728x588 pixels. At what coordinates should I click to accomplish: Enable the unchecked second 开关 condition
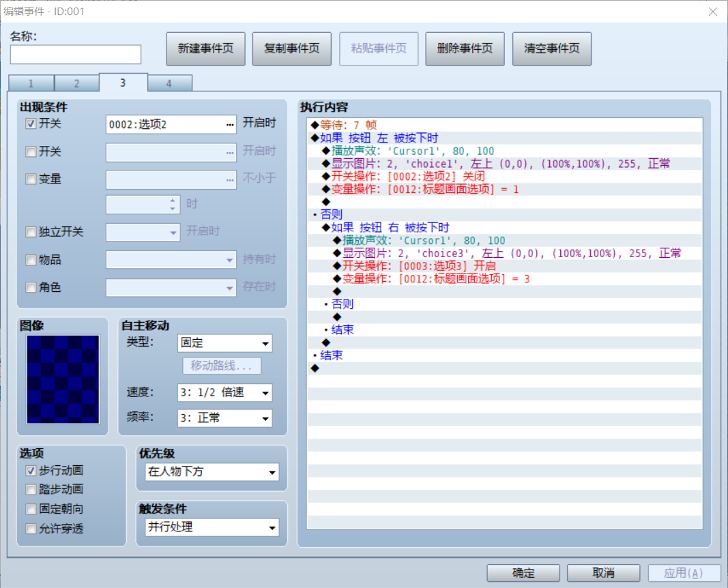coord(31,151)
